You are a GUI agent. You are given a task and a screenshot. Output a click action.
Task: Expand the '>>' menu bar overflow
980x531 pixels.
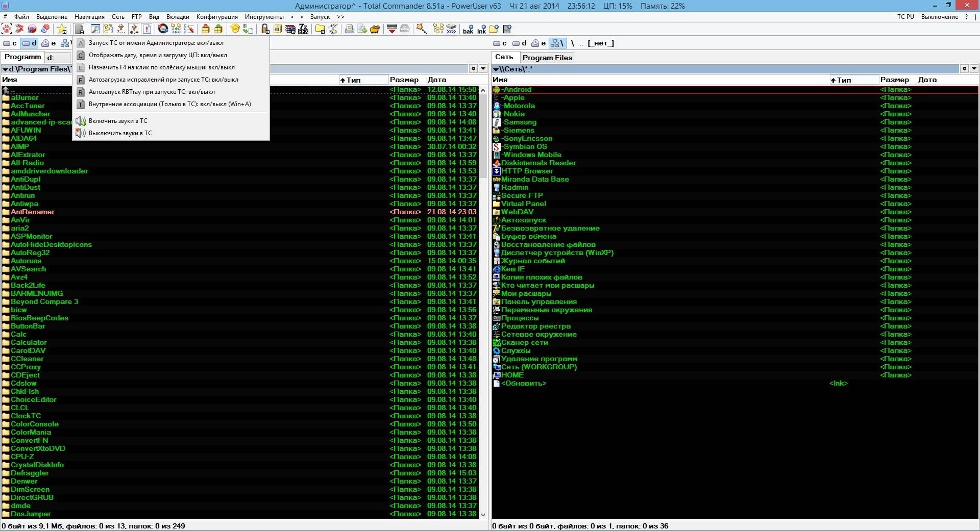coord(340,17)
